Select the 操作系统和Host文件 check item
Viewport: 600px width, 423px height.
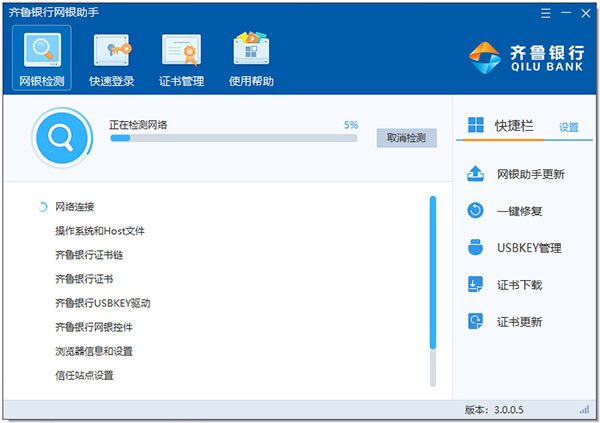coord(100,231)
